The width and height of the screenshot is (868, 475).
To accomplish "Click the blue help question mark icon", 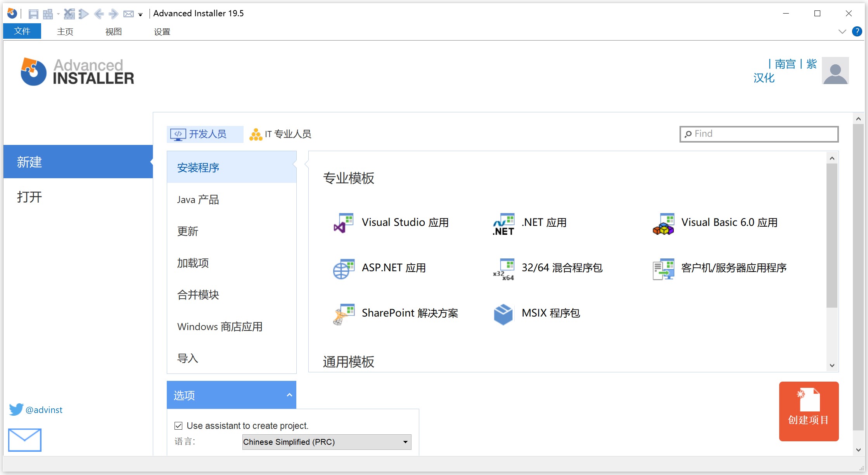I will point(857,31).
